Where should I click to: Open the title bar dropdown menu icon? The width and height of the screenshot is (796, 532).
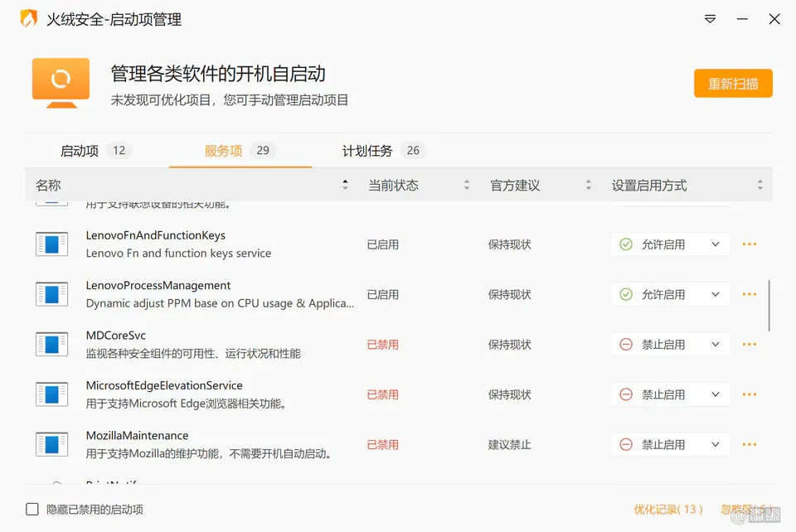tap(711, 19)
